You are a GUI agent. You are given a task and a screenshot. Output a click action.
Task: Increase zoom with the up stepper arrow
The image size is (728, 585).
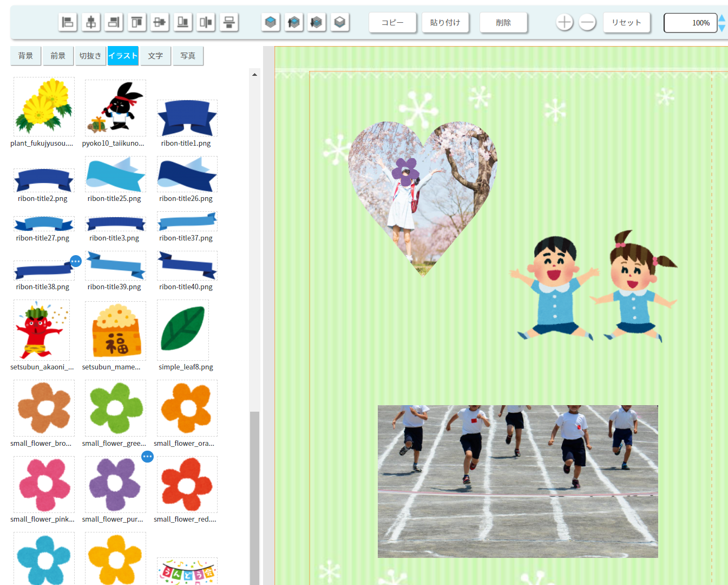point(722,18)
